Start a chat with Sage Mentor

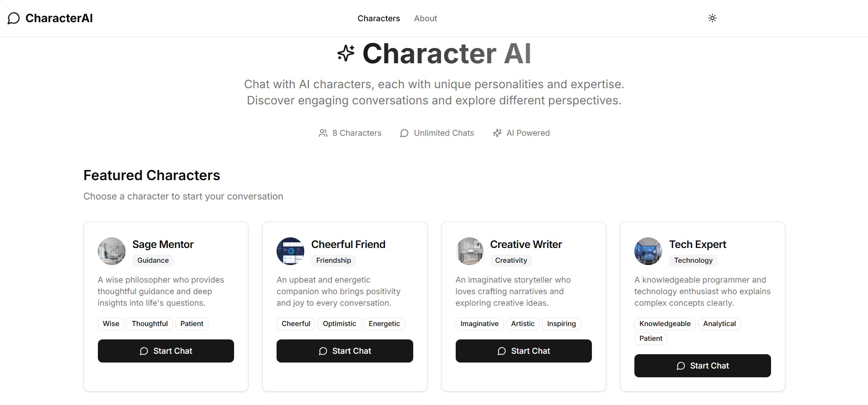pyautogui.click(x=166, y=351)
